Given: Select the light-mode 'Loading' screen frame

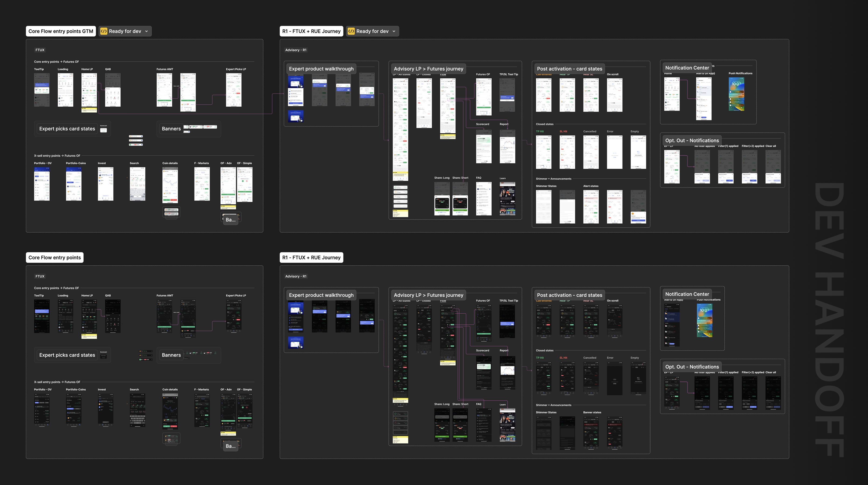Looking at the screenshot, I should pos(65,90).
